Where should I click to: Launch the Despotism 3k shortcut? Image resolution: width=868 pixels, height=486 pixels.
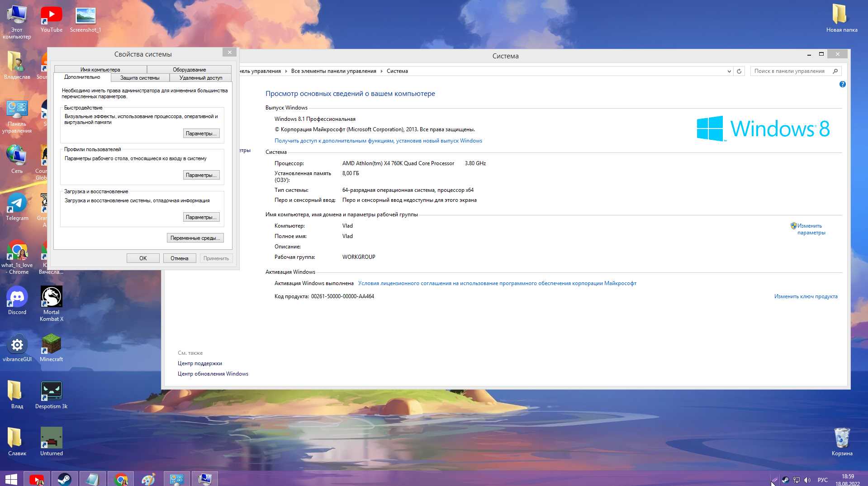[52, 395]
